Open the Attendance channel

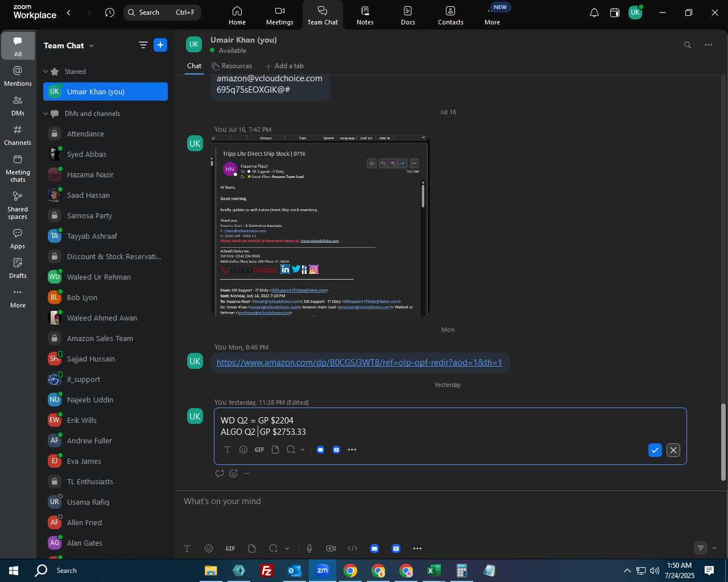click(105, 134)
